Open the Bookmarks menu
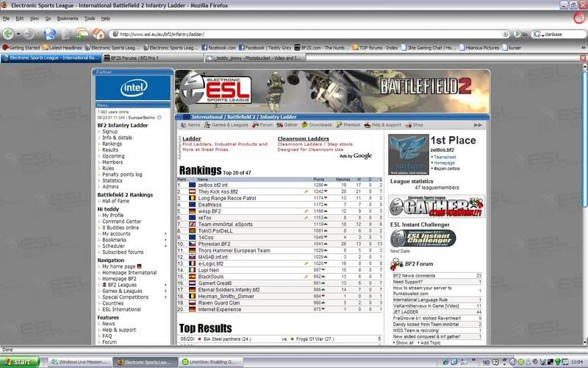This screenshot has width=588, height=368. [x=68, y=18]
